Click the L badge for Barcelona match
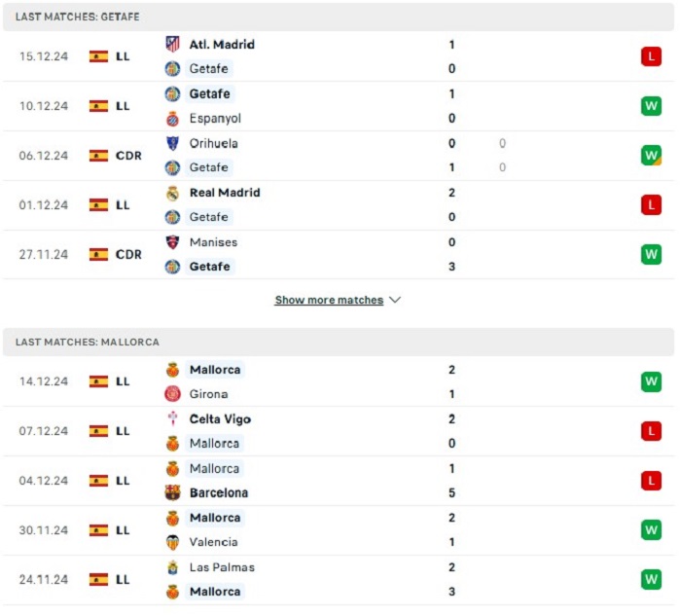681x616 pixels. pos(651,481)
